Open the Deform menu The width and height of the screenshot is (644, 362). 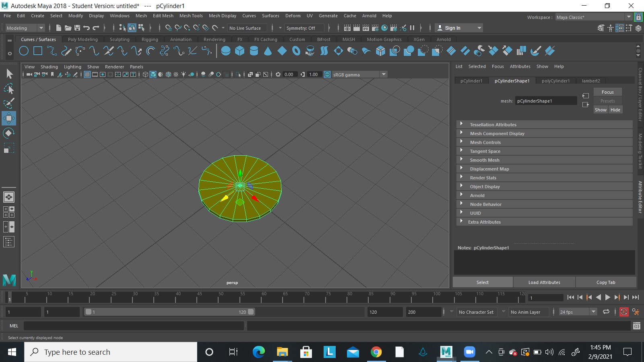click(x=293, y=16)
